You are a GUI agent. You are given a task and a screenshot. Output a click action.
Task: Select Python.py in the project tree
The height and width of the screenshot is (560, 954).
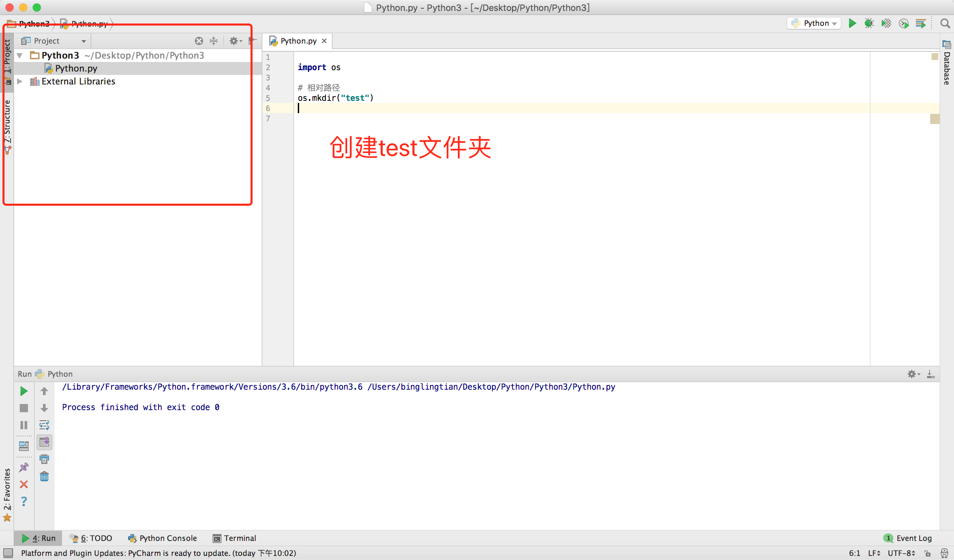[x=76, y=68]
